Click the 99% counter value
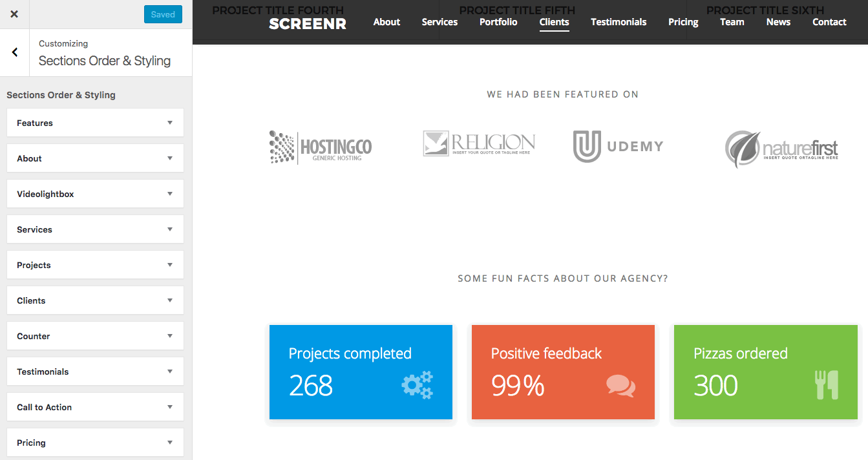 [x=518, y=386]
